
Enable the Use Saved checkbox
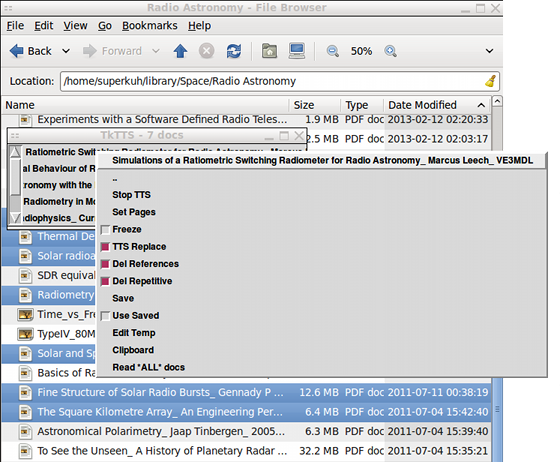(105, 316)
